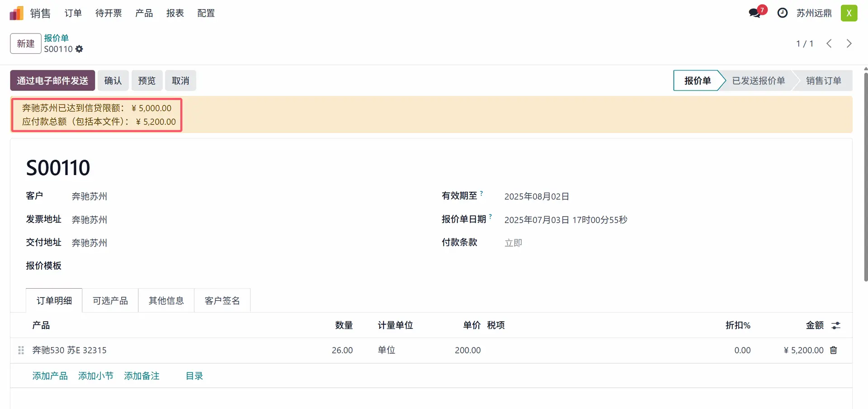
Task: Click the 新建 button
Action: tap(26, 43)
